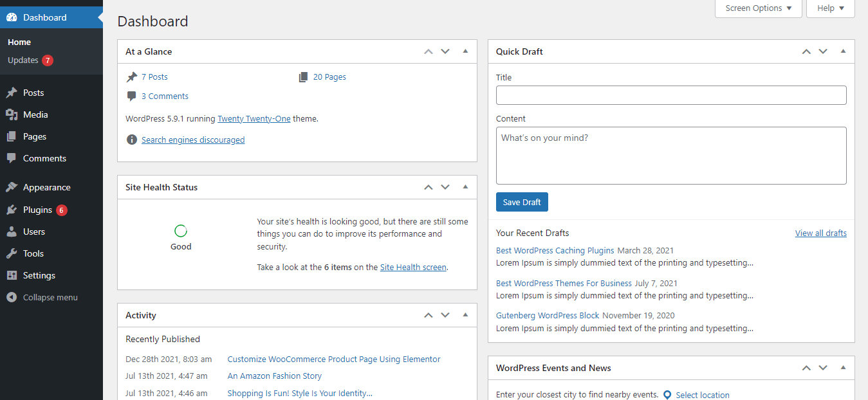Open the 3 Comments link

click(x=165, y=96)
